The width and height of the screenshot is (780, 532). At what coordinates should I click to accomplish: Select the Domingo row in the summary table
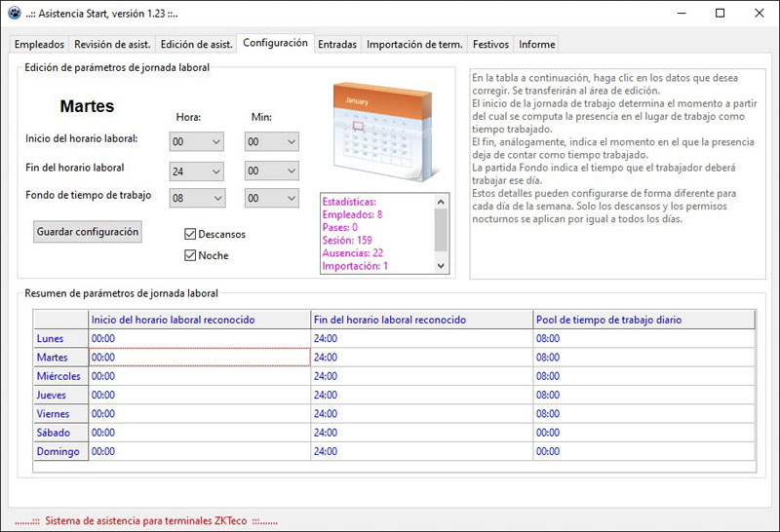60,452
